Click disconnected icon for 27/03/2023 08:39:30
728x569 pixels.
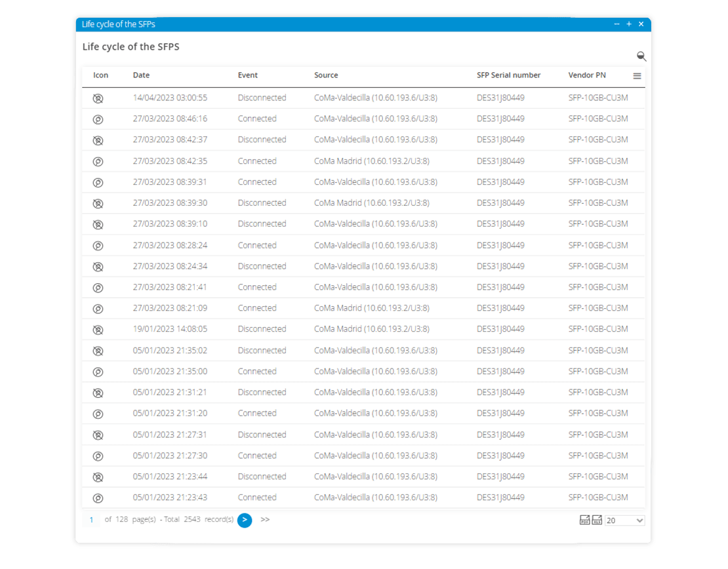click(98, 203)
